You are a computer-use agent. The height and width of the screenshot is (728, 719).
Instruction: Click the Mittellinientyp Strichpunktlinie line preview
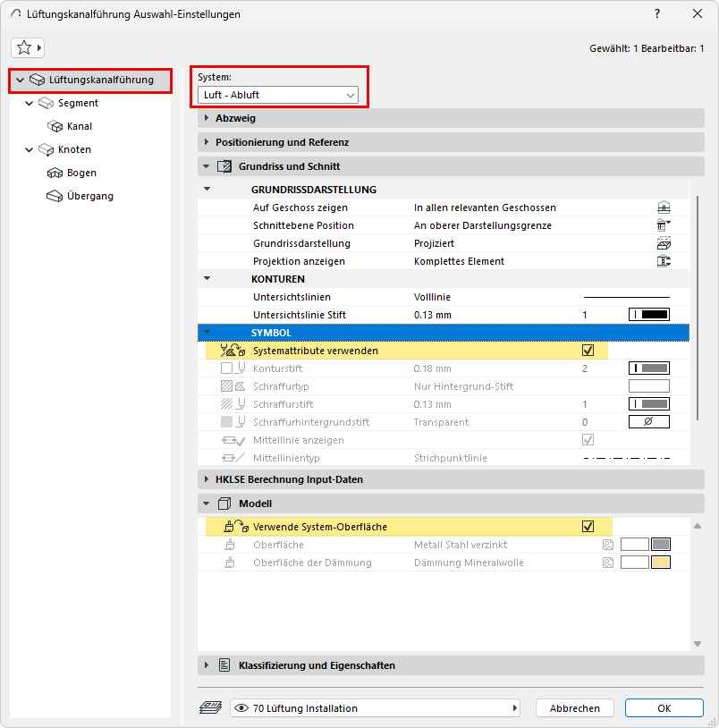click(626, 458)
